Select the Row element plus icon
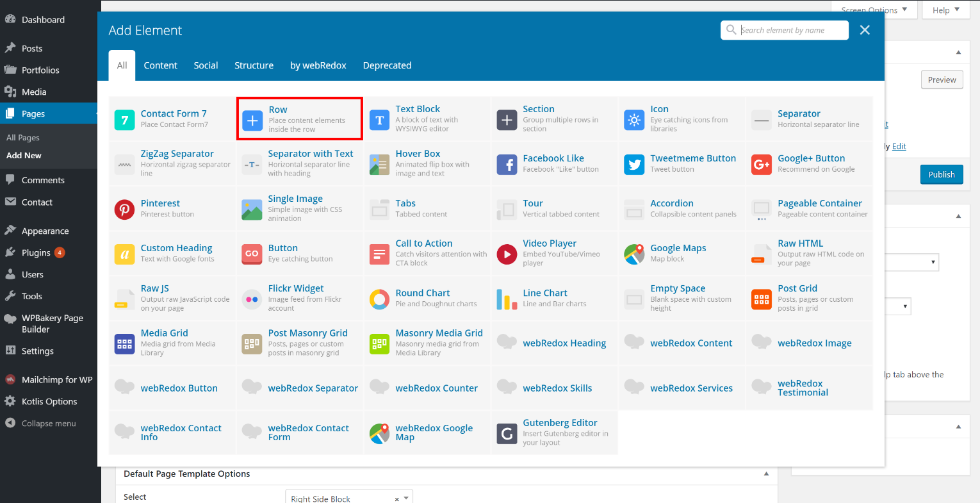The height and width of the screenshot is (503, 980). (252, 120)
